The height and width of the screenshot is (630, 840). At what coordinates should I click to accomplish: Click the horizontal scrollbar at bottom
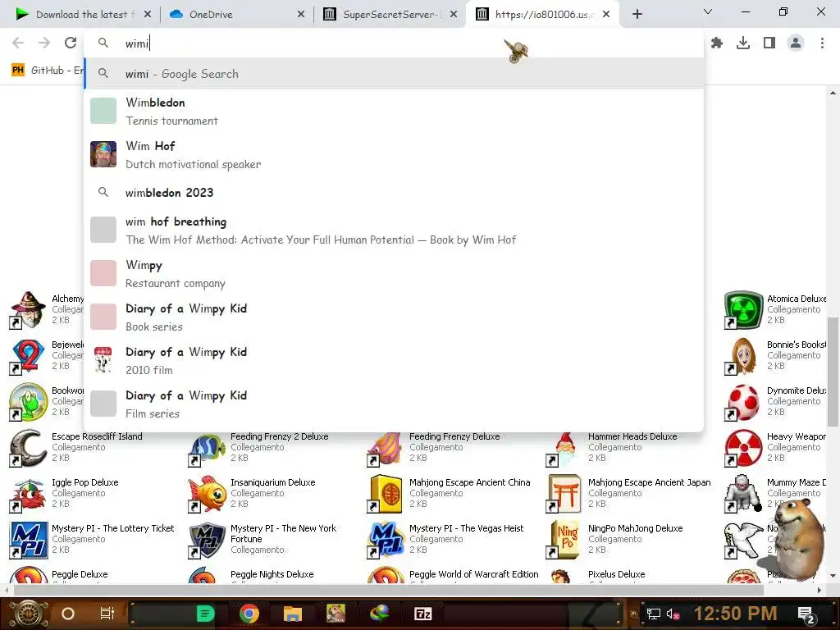tap(388, 591)
